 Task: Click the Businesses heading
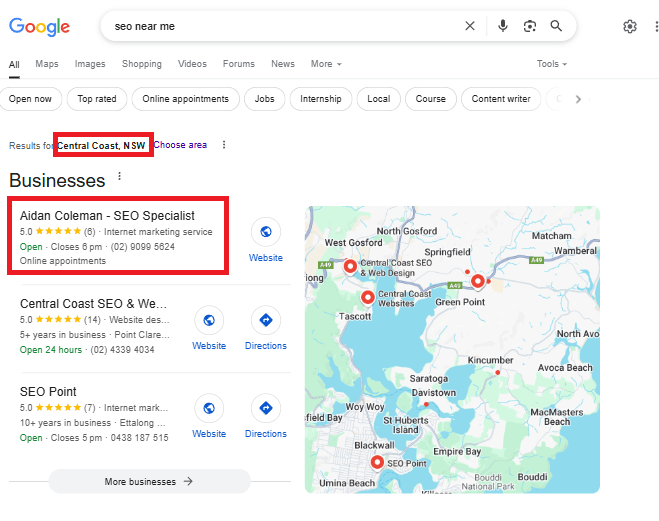pyautogui.click(x=57, y=181)
